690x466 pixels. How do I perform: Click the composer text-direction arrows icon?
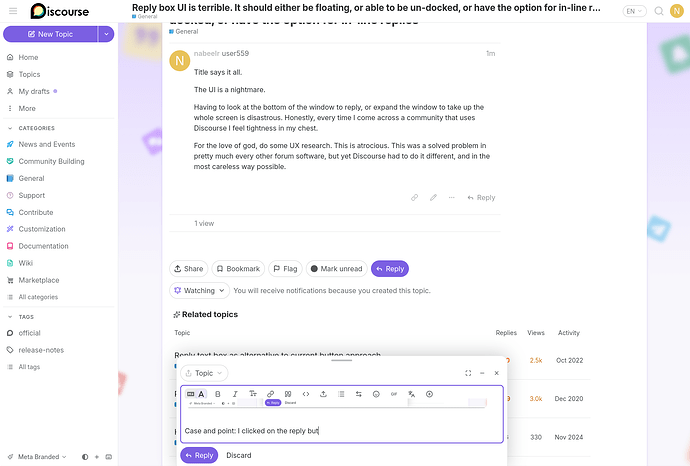coord(359,394)
